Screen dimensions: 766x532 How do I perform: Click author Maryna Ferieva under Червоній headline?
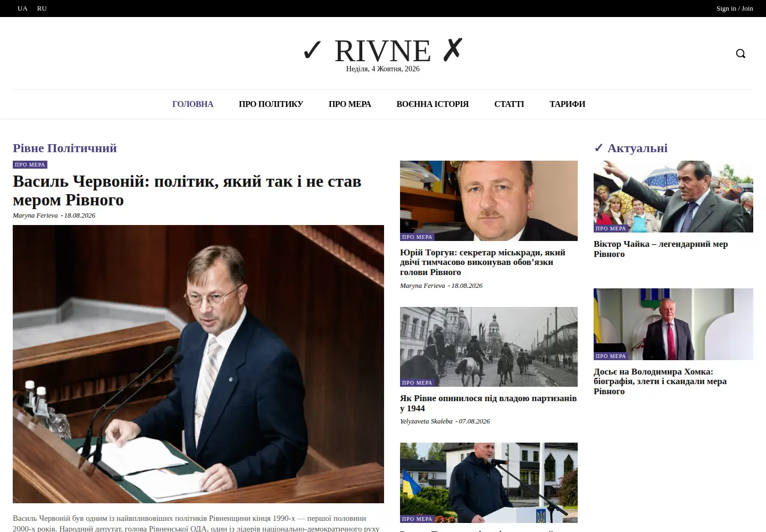pyautogui.click(x=35, y=215)
